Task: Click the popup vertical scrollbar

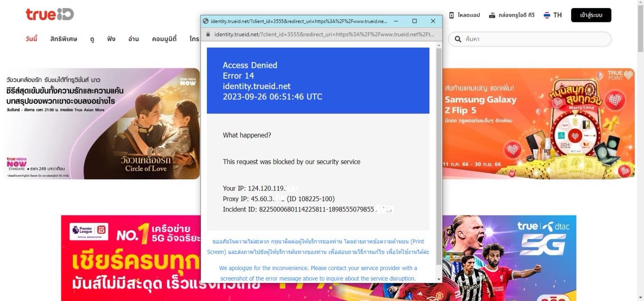Action: (x=438, y=157)
